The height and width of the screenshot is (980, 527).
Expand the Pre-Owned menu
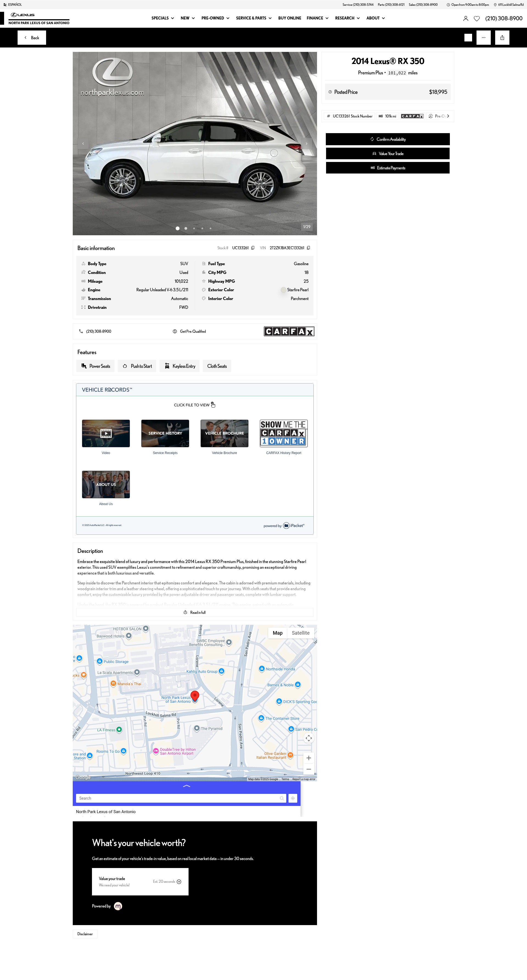tap(215, 18)
